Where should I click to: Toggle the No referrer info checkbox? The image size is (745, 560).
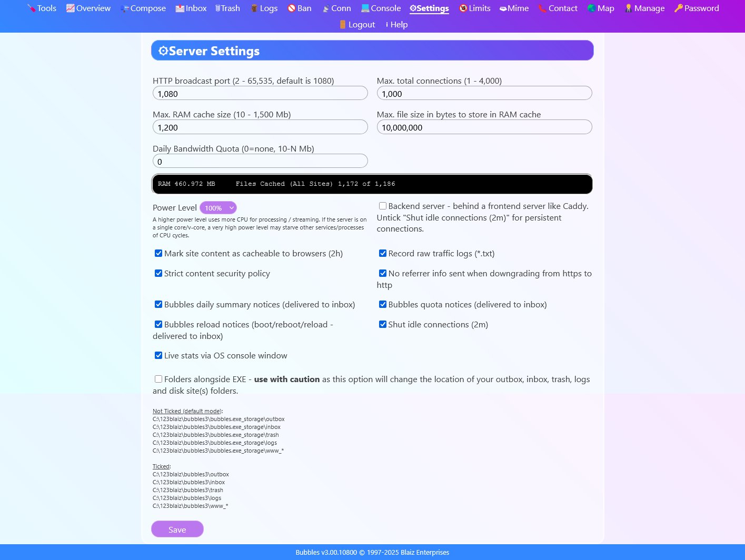383,273
